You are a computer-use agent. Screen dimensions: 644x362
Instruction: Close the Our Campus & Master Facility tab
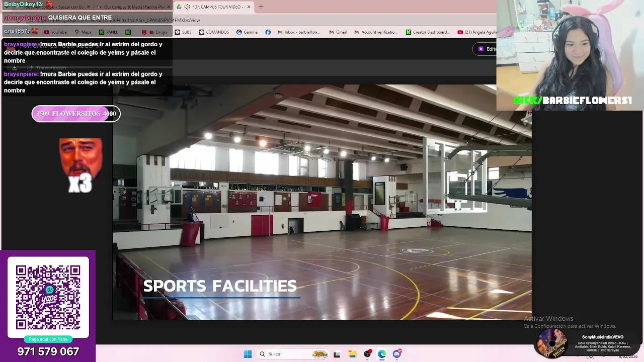(x=169, y=7)
